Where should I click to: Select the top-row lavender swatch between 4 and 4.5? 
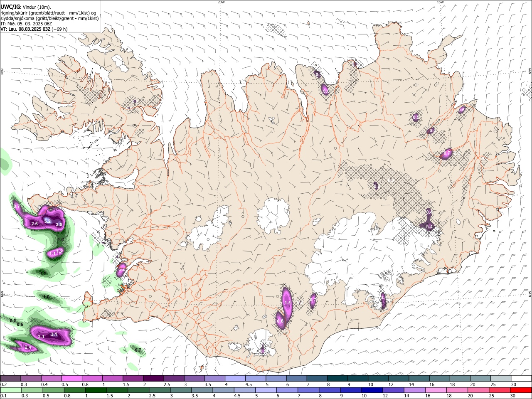point(235,378)
